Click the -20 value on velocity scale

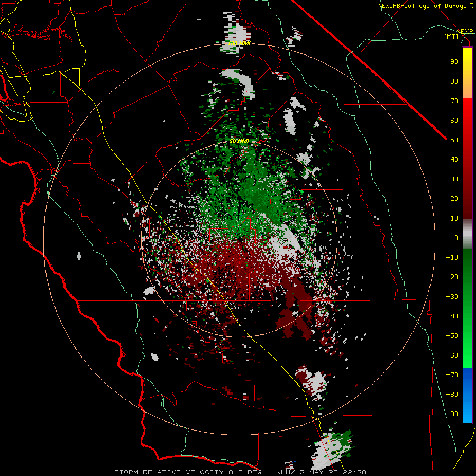(x=452, y=277)
